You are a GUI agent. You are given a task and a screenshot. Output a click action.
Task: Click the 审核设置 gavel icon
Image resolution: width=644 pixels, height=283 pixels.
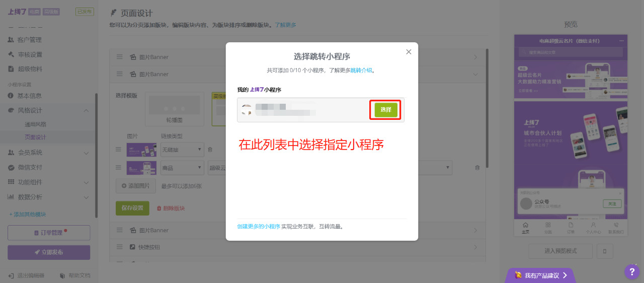click(x=11, y=54)
